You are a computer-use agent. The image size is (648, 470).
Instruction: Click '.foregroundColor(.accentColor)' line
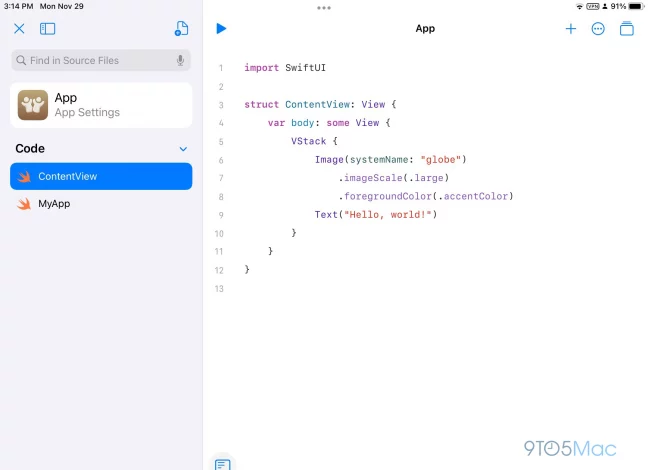tap(426, 196)
